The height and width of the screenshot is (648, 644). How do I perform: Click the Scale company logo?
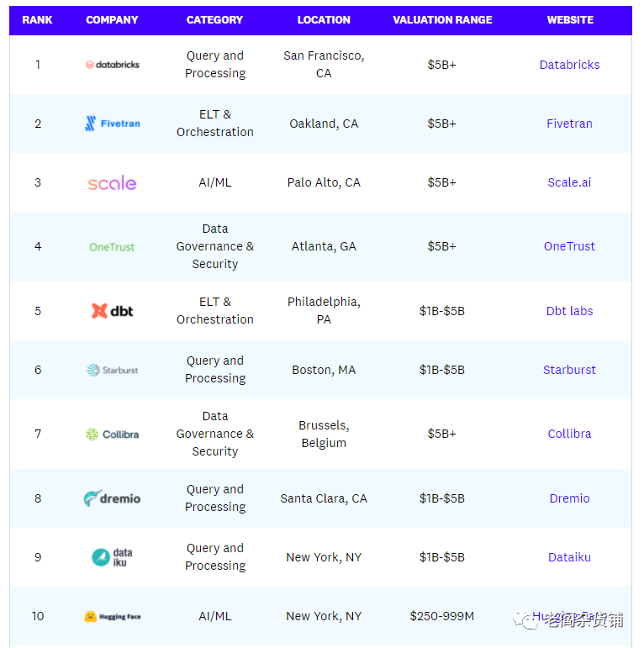pos(112,182)
